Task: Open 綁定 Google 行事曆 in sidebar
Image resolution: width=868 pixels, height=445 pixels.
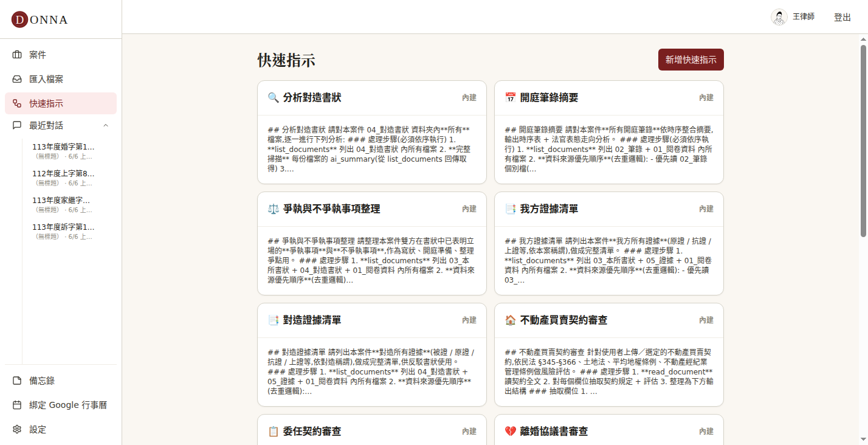Action: tap(61, 405)
